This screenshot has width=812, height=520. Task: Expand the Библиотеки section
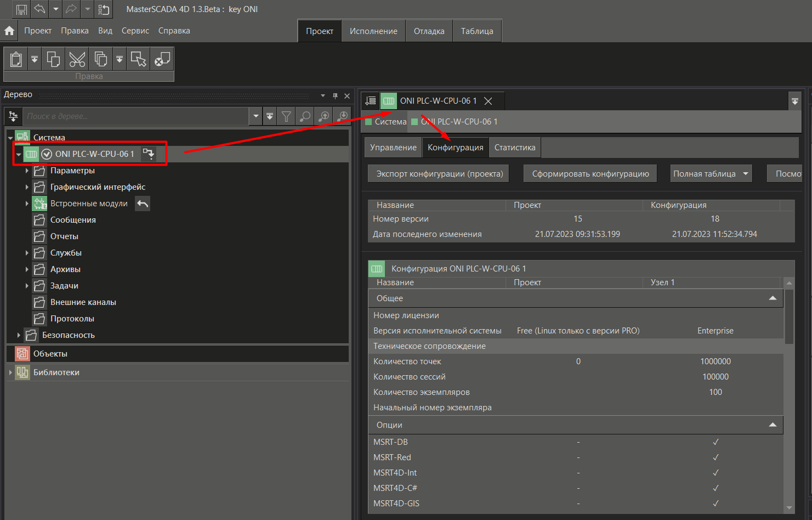coord(10,372)
